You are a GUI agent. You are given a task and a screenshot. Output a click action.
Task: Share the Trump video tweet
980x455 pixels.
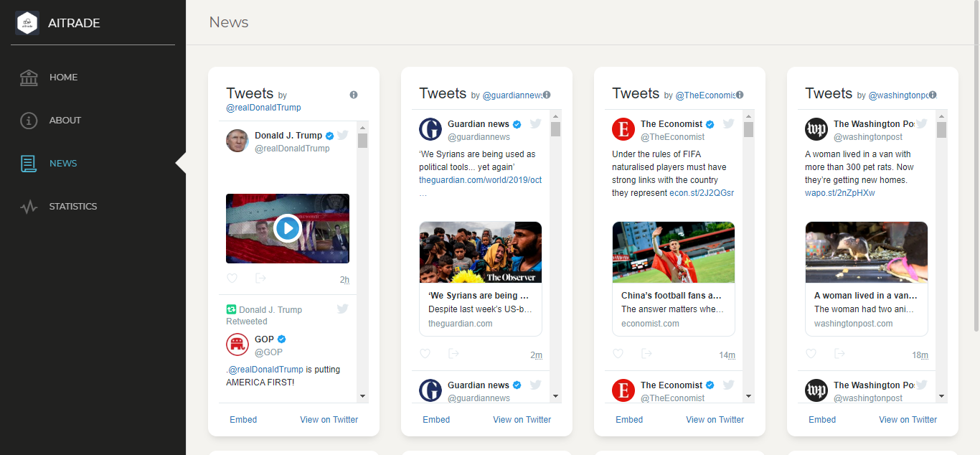pos(260,278)
